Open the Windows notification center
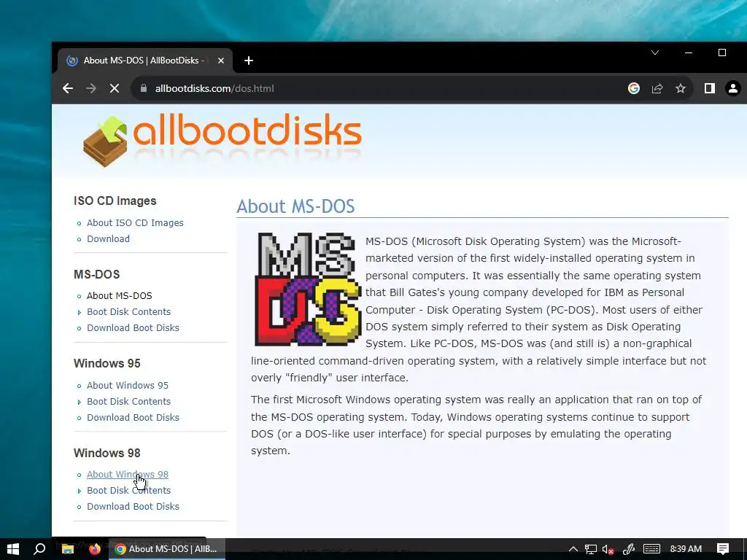747x560 pixels. [x=723, y=549]
